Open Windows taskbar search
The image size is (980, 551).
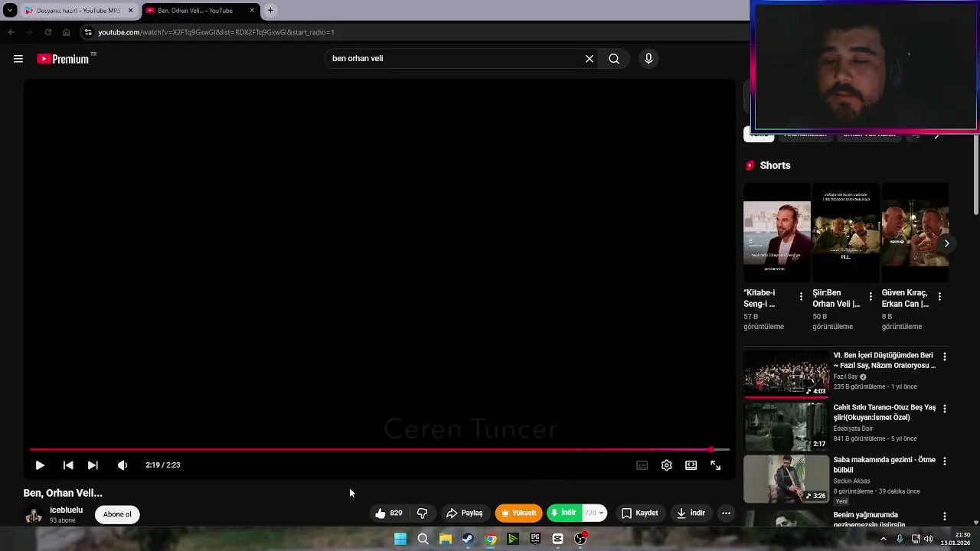point(423,539)
